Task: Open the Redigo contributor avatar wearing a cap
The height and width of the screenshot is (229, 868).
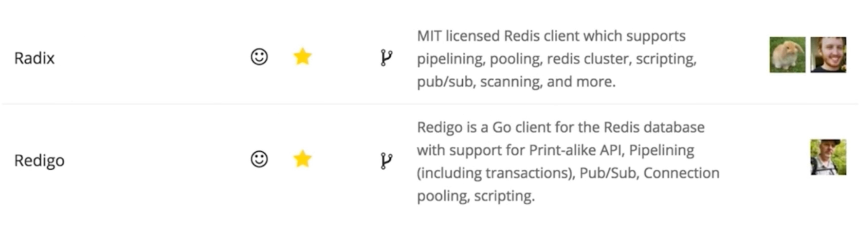Action: 828,157
